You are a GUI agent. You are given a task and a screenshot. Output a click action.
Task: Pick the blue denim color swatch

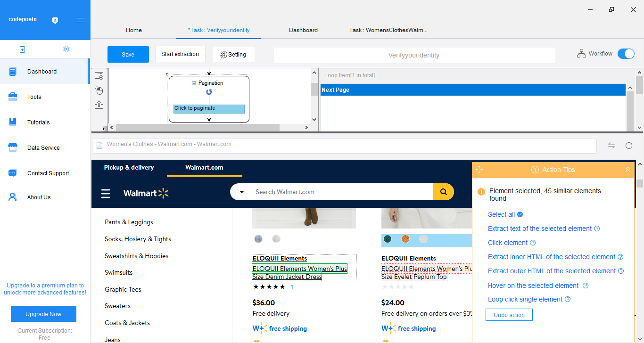click(x=258, y=239)
